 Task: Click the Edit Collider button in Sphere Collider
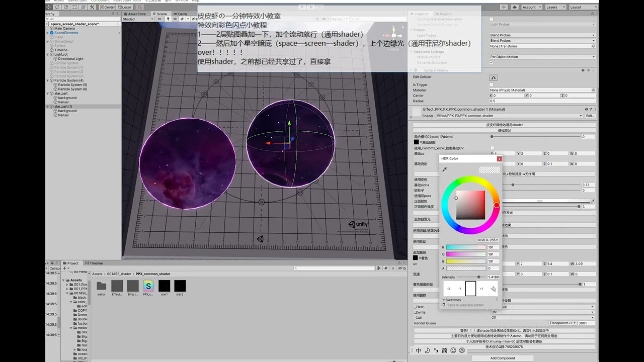(x=494, y=77)
